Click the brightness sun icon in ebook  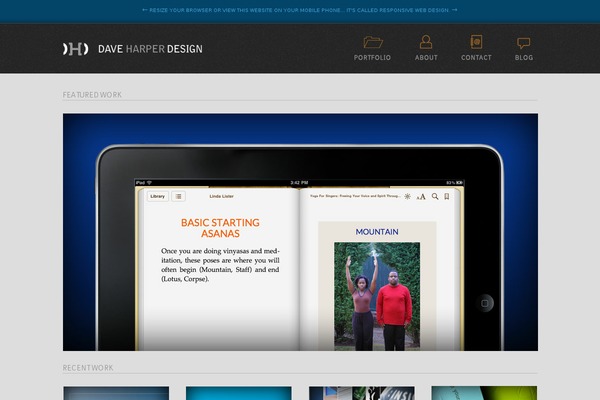(408, 196)
